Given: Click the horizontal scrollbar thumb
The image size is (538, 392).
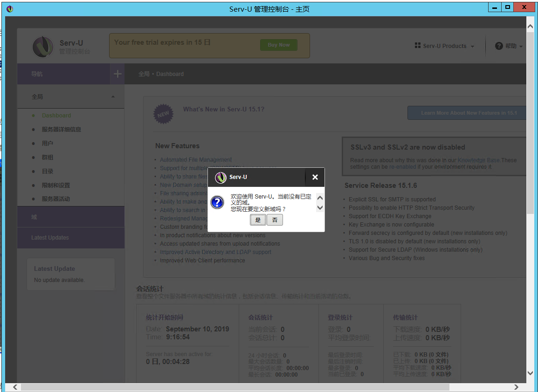Looking at the screenshot, I should click(x=235, y=387).
